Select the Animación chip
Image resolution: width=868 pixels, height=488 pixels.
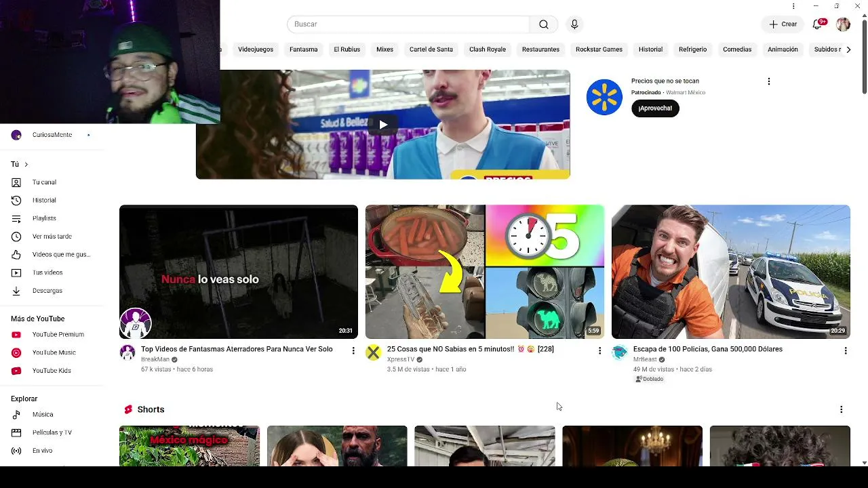783,49
